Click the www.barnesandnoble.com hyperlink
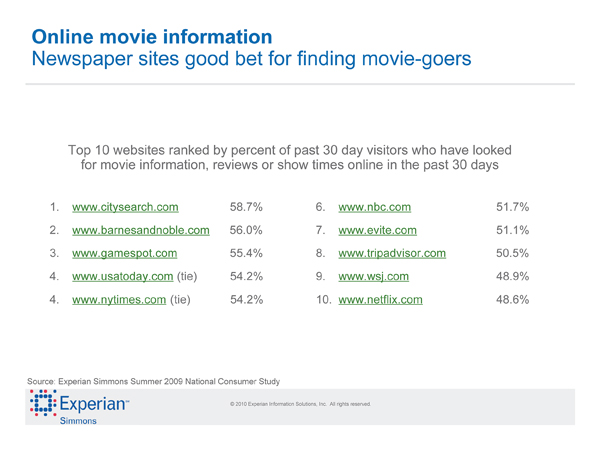Viewport: 600px width, 450px height. [141, 231]
